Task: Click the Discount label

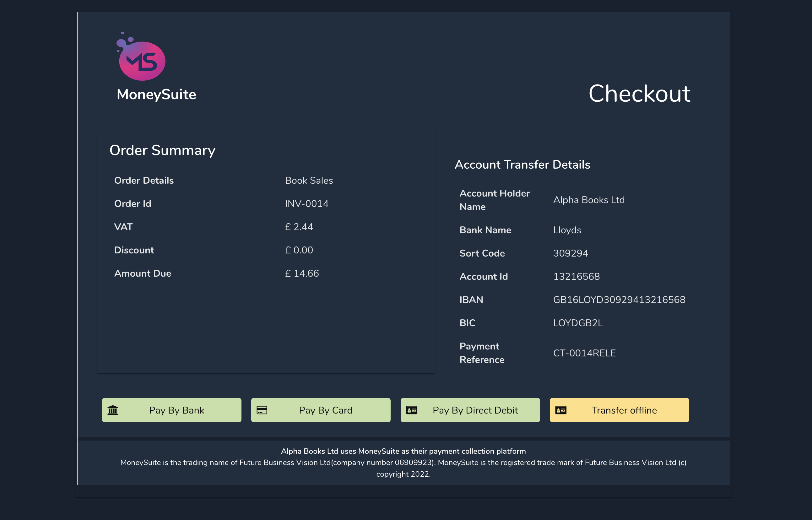Action: pos(134,250)
